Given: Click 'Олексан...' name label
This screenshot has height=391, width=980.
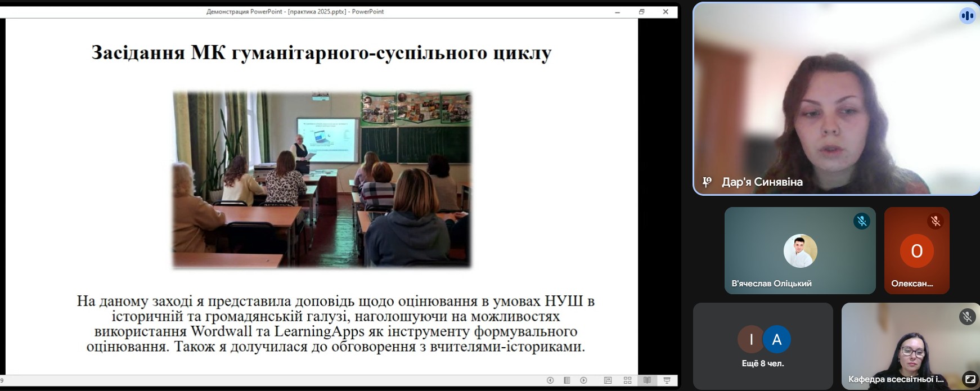Looking at the screenshot, I should point(912,284).
